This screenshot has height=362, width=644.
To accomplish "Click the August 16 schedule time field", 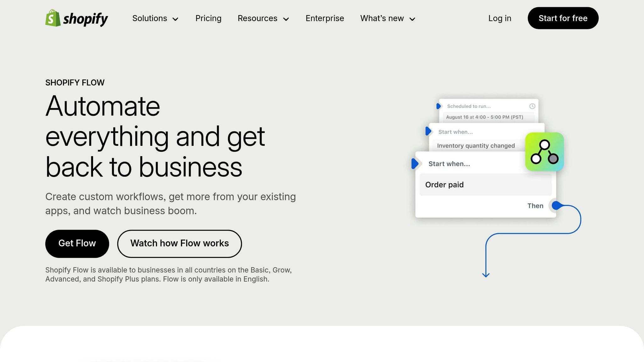I will point(485,117).
